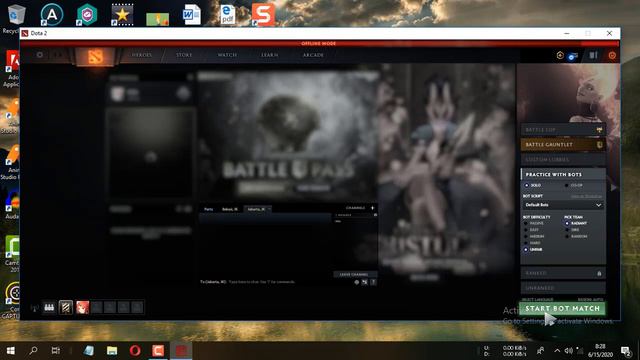The width and height of the screenshot is (640, 360).
Task: Pick the Radiant team
Action: click(576, 223)
